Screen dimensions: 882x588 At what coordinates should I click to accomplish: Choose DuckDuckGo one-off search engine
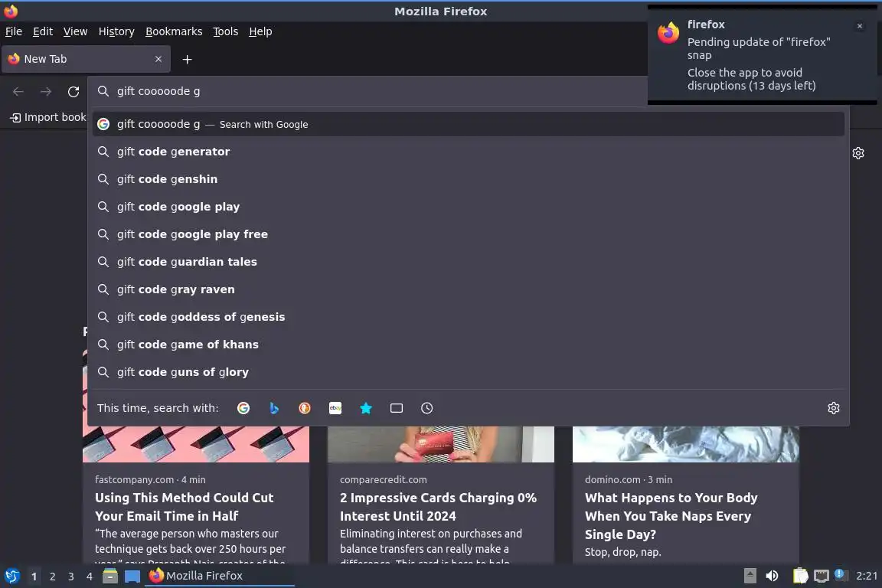pos(304,408)
